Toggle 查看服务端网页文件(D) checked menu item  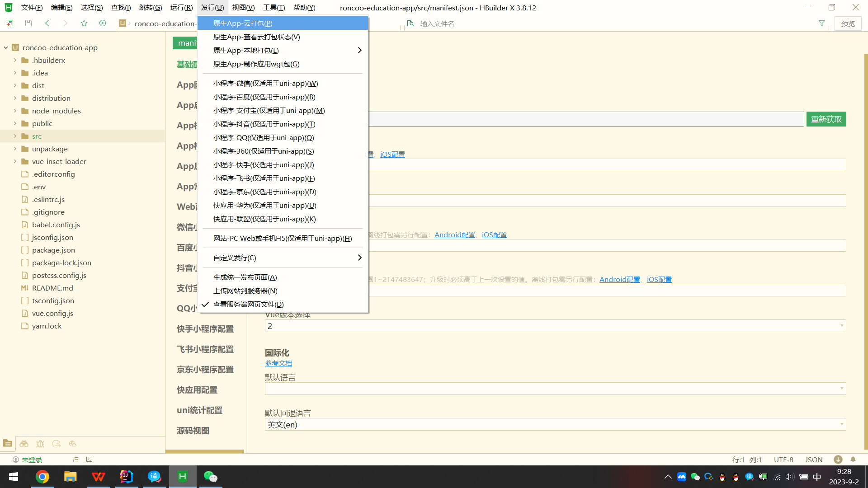coord(283,305)
